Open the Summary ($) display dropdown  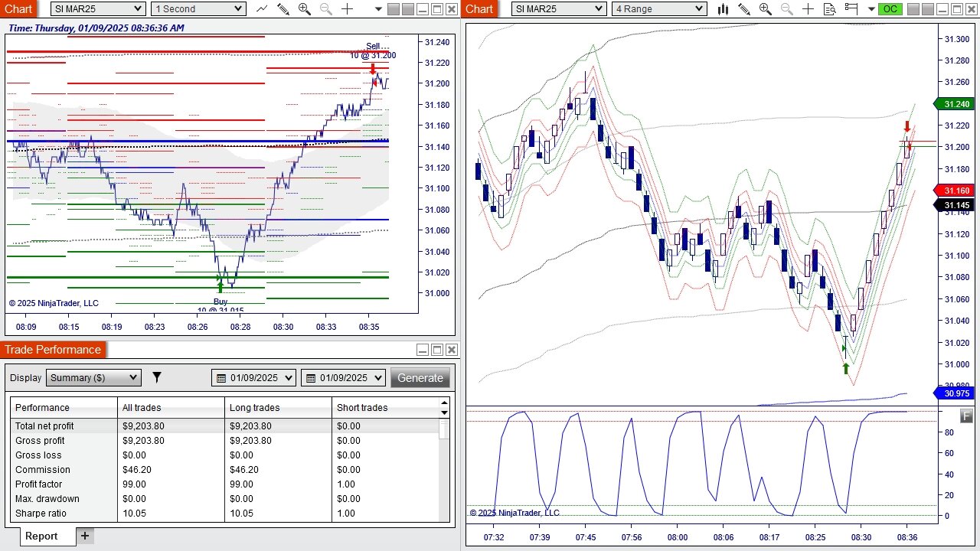[93, 377]
